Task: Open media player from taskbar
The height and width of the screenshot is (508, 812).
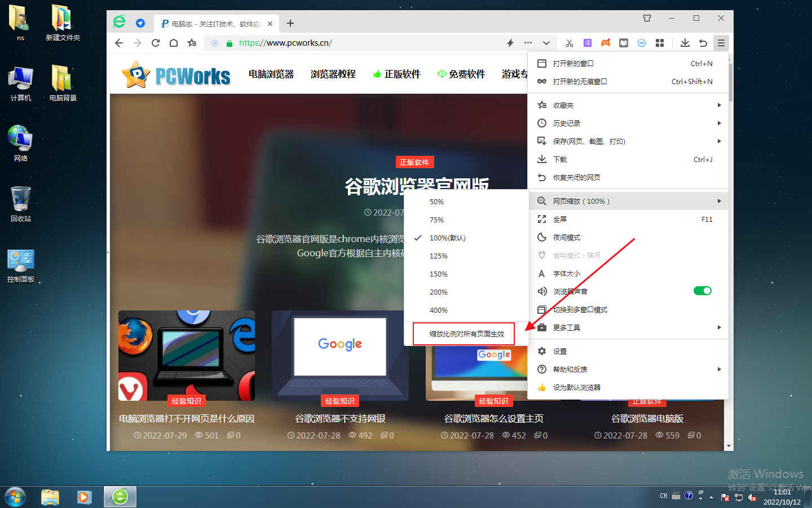Action: [85, 497]
